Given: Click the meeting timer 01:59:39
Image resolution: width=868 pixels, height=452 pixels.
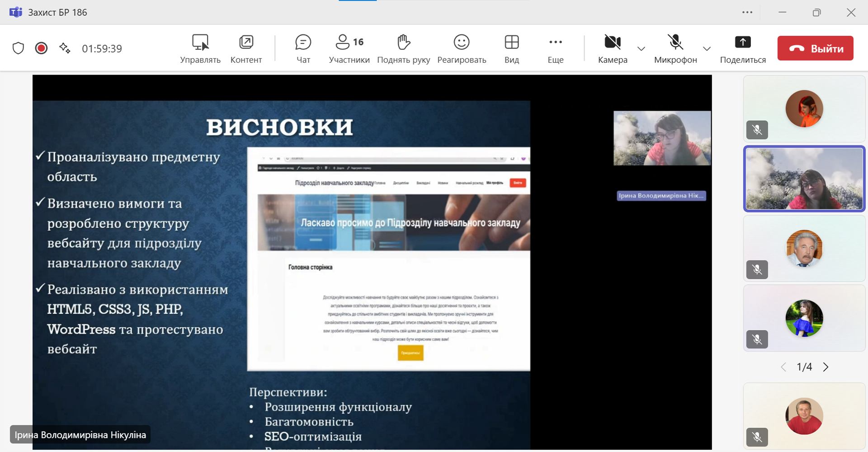Looking at the screenshot, I should point(102,49).
